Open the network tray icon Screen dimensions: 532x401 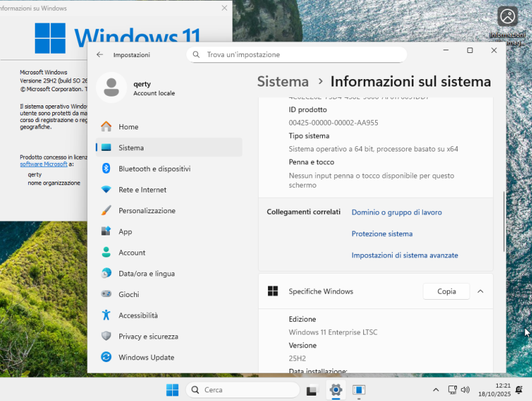point(452,390)
